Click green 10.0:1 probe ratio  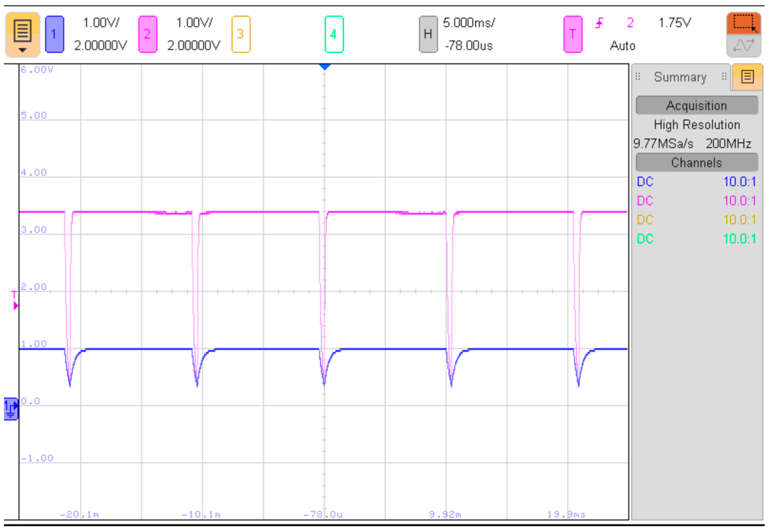pyautogui.click(x=739, y=239)
